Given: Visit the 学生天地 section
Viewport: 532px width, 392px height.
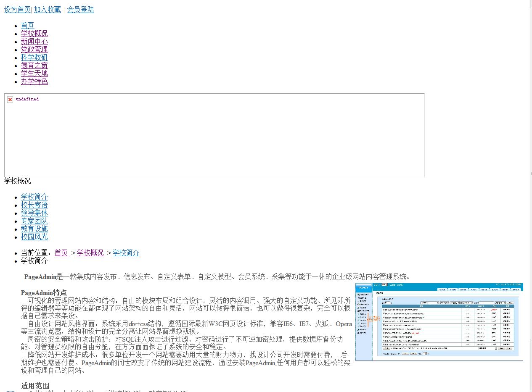Looking at the screenshot, I should (34, 74).
